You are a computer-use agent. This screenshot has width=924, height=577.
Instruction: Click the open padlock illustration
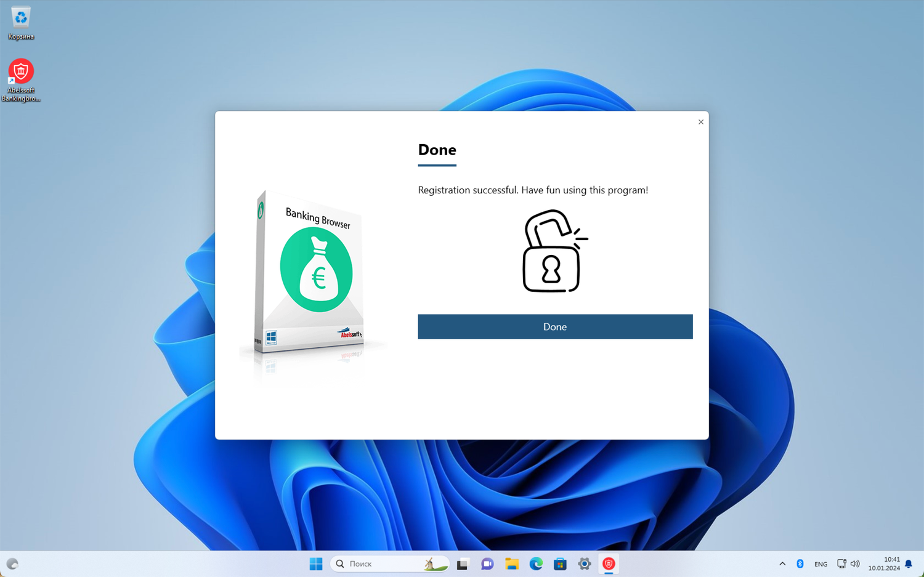554,251
